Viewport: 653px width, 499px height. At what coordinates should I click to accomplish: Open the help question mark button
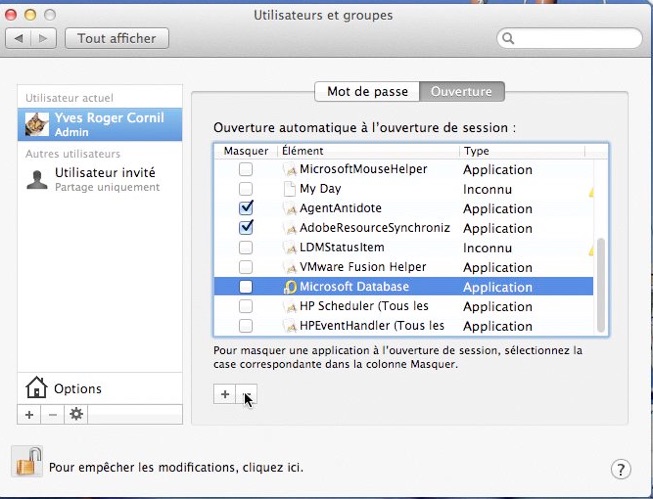(621, 469)
